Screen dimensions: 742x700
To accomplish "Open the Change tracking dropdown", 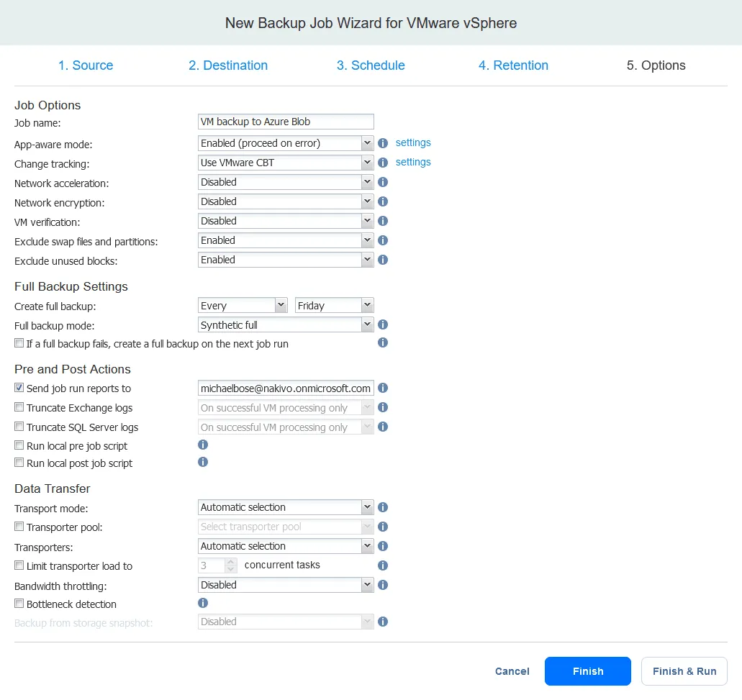I will coord(286,163).
